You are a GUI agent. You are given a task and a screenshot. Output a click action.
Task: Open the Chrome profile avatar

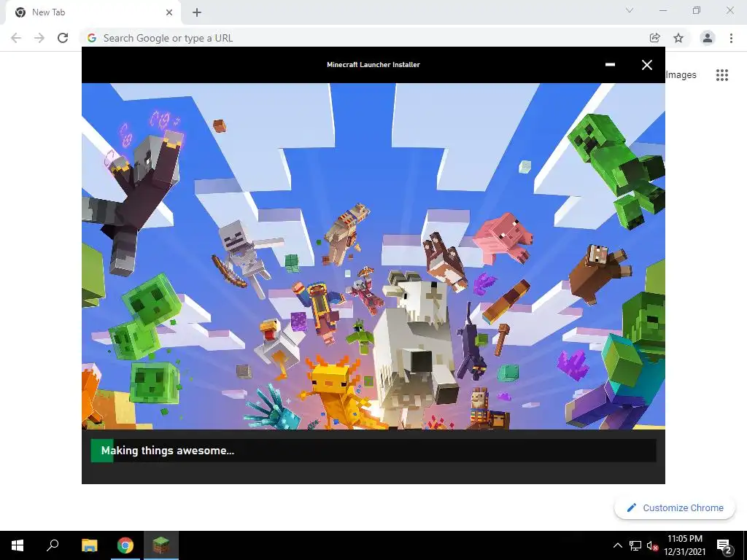[708, 38]
